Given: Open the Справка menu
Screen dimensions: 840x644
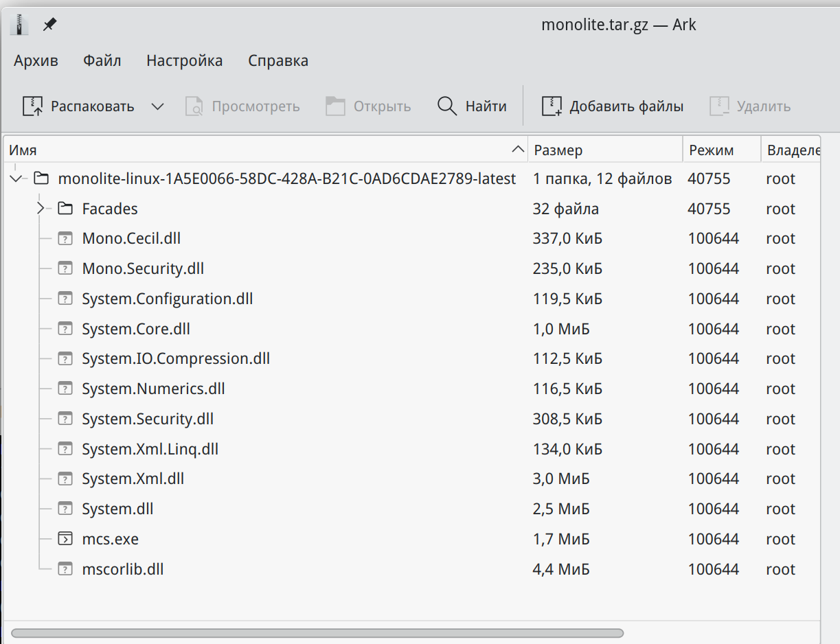Looking at the screenshot, I should point(277,60).
